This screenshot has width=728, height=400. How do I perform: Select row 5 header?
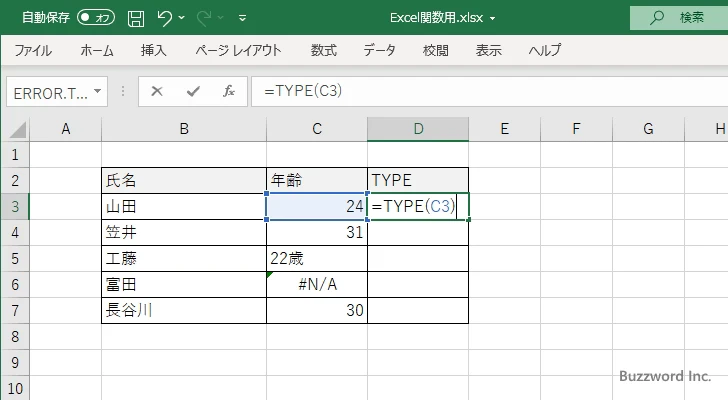(15, 258)
